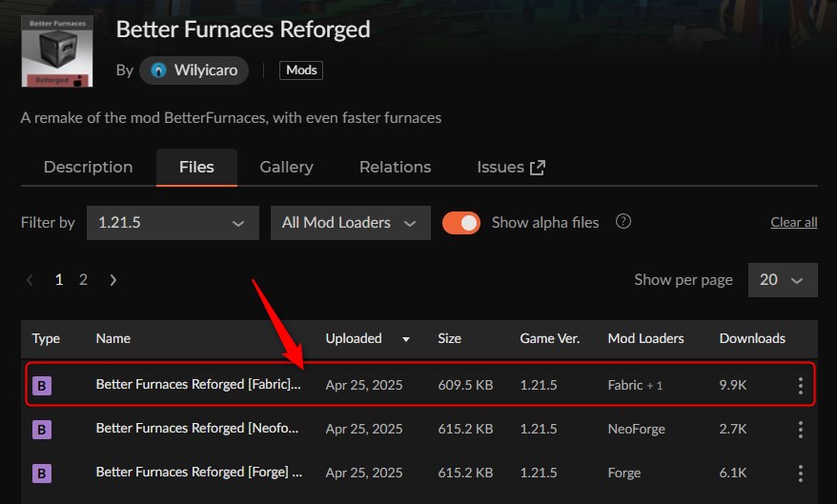Image resolution: width=837 pixels, height=504 pixels.
Task: Click the 609.5 KB size cell
Action: pos(465,386)
